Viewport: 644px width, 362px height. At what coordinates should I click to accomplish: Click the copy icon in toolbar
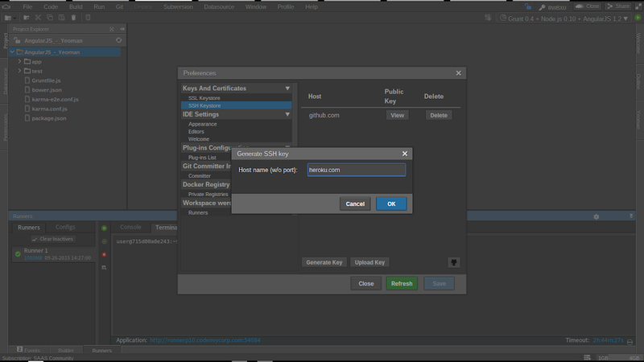point(49,18)
